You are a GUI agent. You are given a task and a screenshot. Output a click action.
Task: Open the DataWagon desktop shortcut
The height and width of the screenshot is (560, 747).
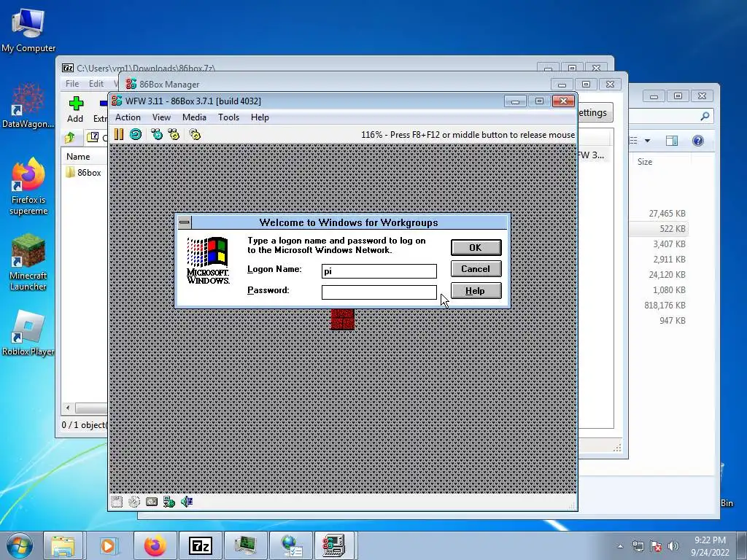point(28,106)
